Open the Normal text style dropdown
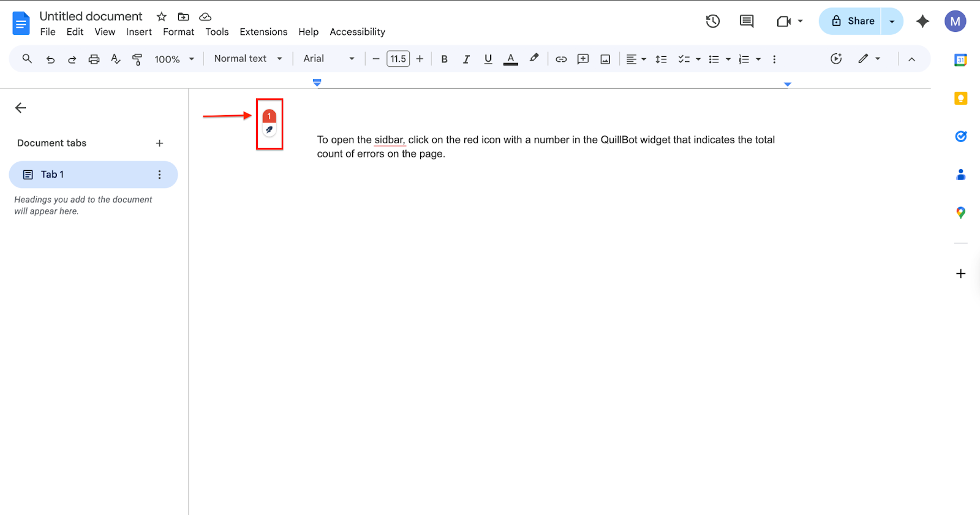The image size is (980, 515). coord(247,59)
